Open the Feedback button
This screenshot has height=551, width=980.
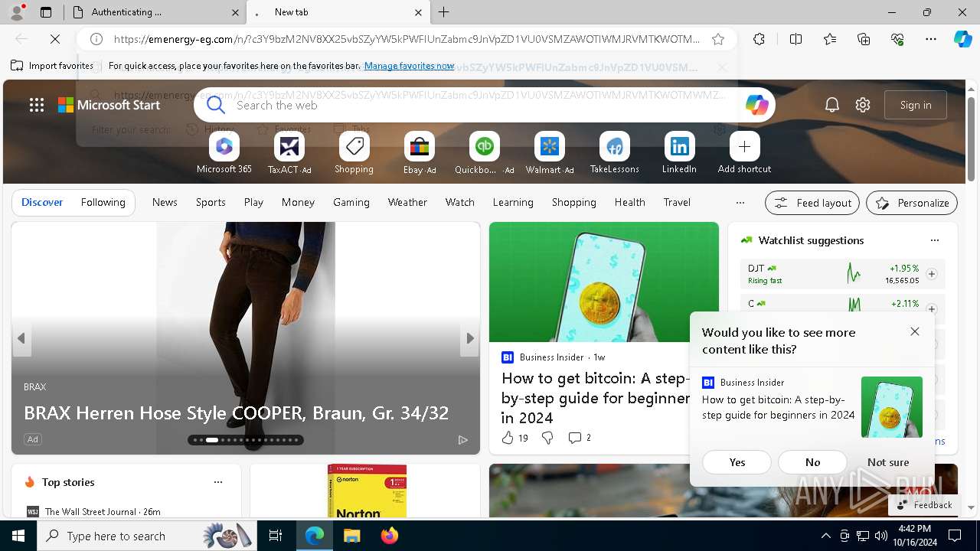(924, 504)
